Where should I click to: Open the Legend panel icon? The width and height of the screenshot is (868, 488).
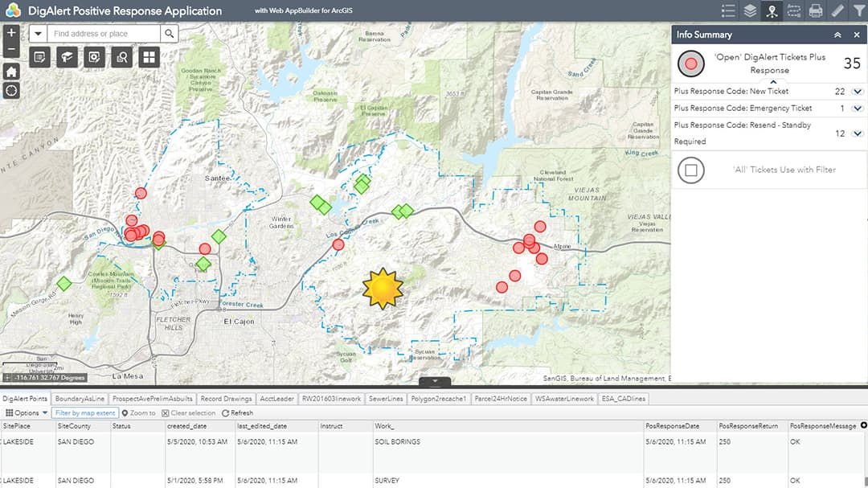[728, 10]
